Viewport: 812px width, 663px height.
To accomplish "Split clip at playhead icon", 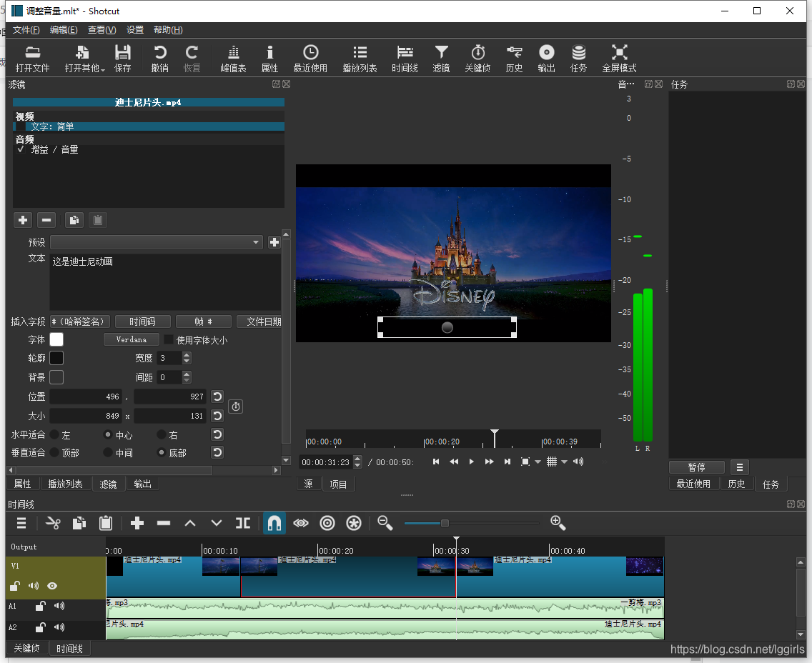I will coord(242,523).
